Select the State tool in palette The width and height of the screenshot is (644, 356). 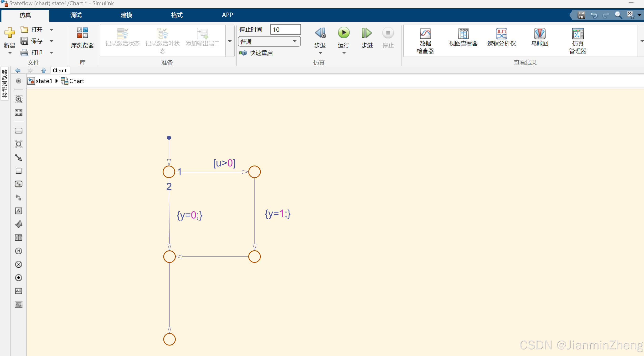coord(19,131)
